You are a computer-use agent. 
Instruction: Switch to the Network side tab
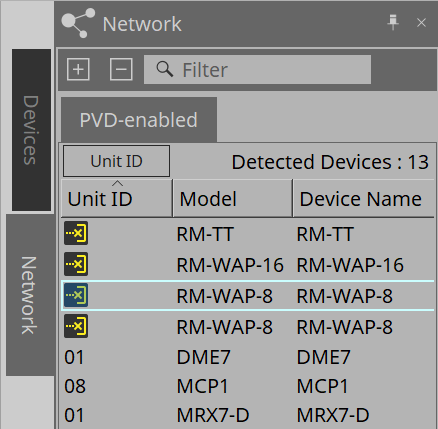(x=30, y=295)
